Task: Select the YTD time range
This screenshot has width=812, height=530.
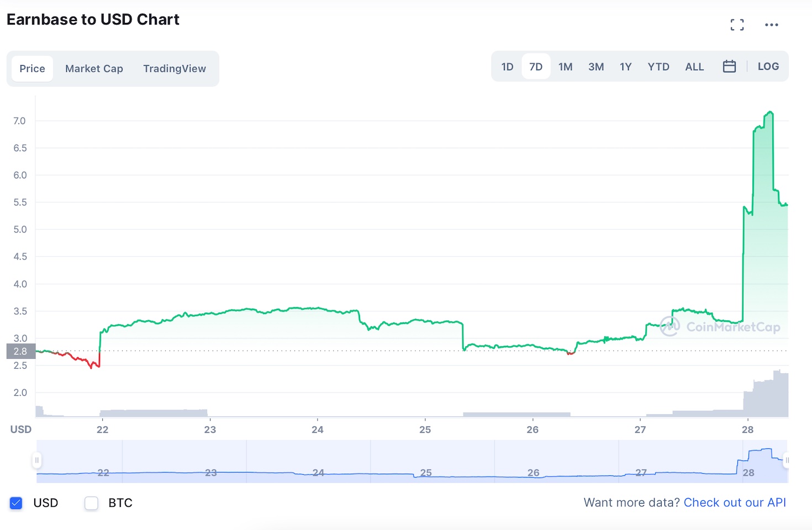Action: coord(658,67)
